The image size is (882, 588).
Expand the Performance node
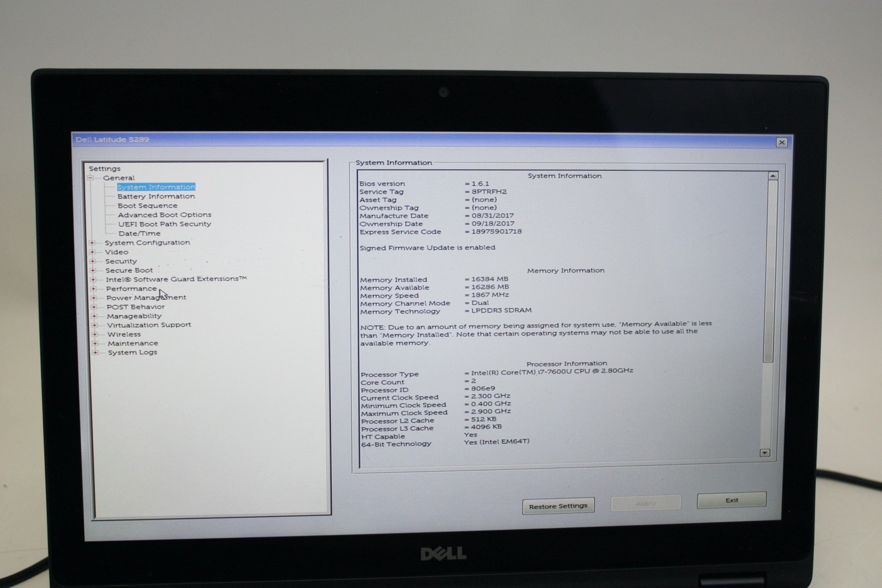pyautogui.click(x=93, y=289)
